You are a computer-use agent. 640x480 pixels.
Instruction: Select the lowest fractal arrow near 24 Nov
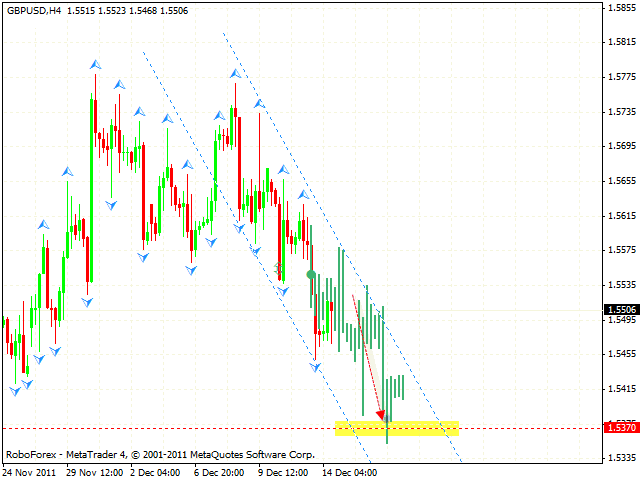pyautogui.click(x=15, y=391)
